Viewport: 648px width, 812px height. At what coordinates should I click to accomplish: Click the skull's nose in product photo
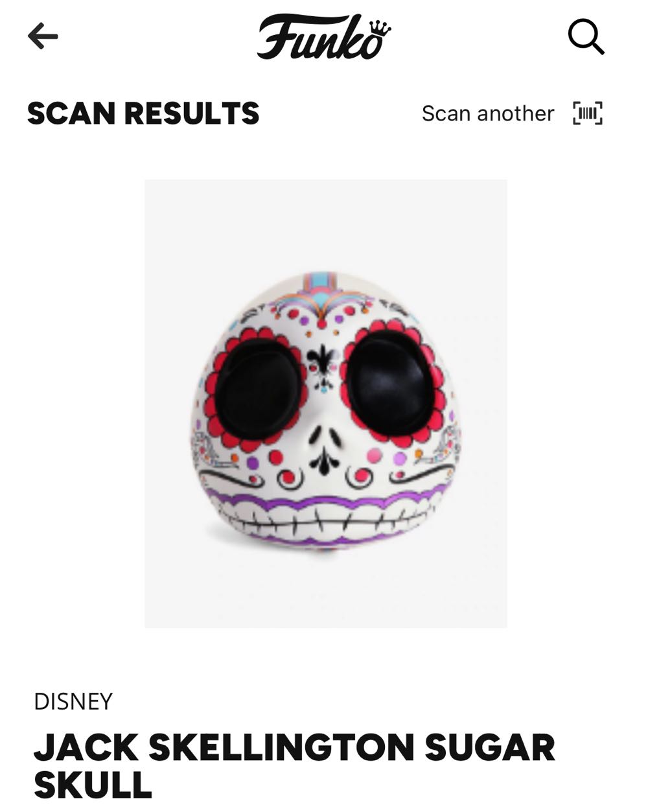point(324,436)
